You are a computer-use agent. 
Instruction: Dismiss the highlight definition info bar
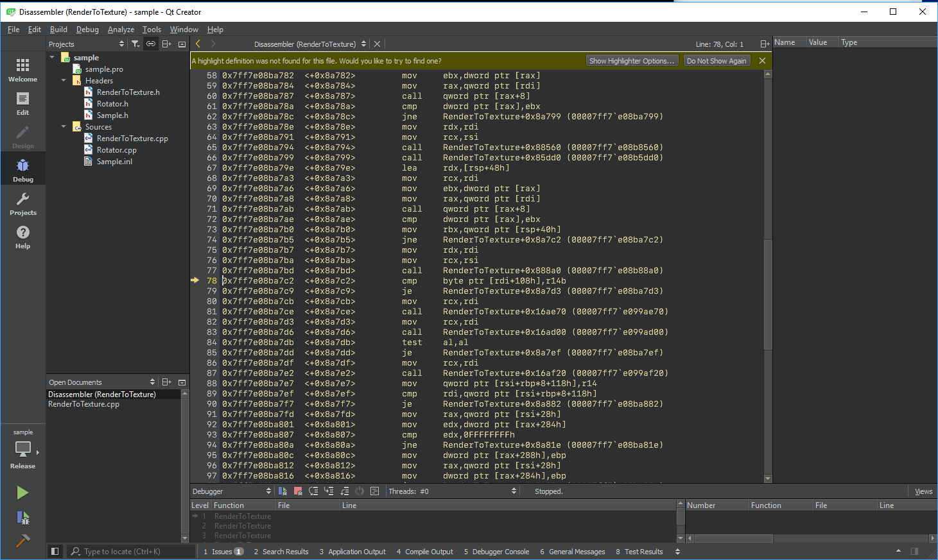[762, 60]
